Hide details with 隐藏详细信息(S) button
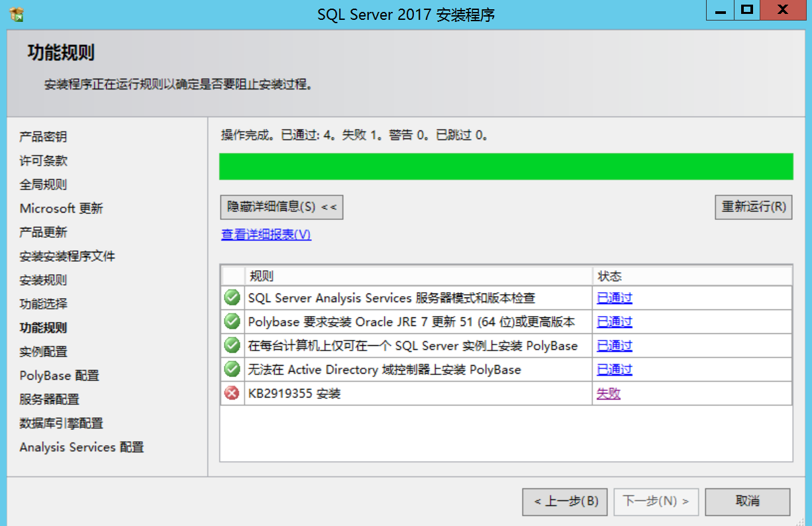This screenshot has height=526, width=812. pyautogui.click(x=281, y=207)
